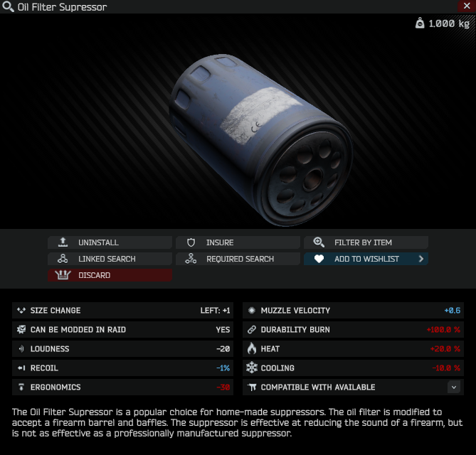Select the Compatible With Available row

click(x=353, y=387)
